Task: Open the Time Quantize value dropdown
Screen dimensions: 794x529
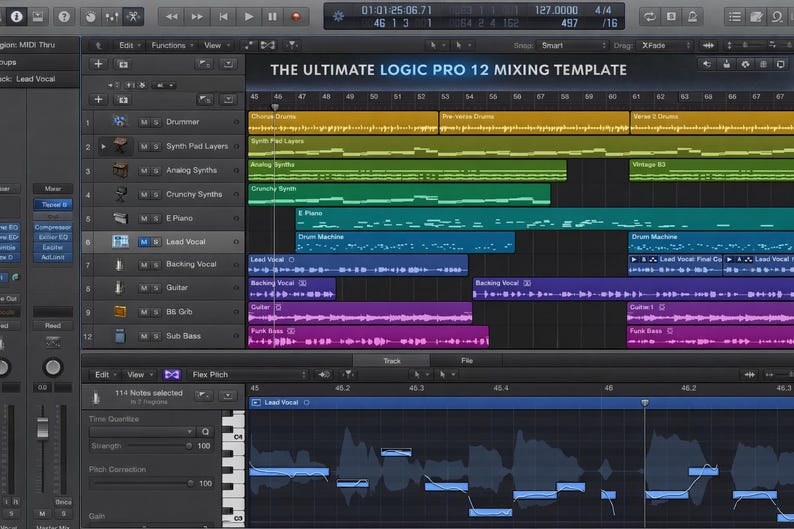Action: coord(142,432)
